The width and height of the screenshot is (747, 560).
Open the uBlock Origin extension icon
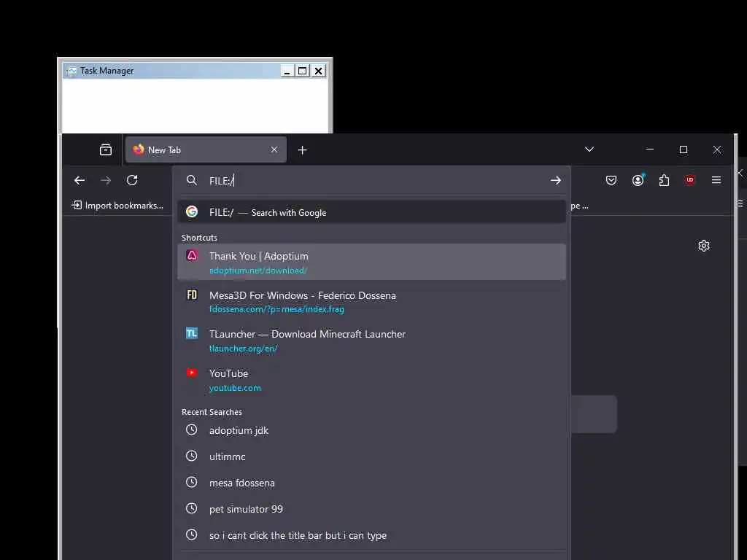(x=690, y=180)
